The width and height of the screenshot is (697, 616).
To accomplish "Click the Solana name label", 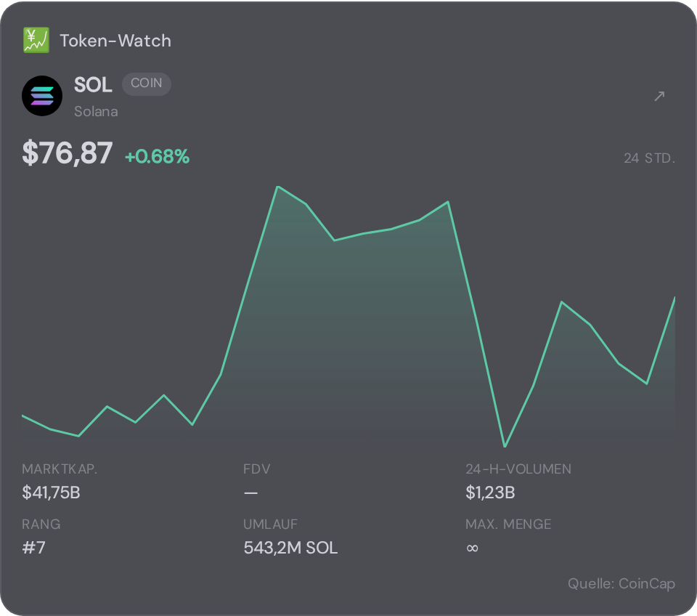I will pos(96,112).
